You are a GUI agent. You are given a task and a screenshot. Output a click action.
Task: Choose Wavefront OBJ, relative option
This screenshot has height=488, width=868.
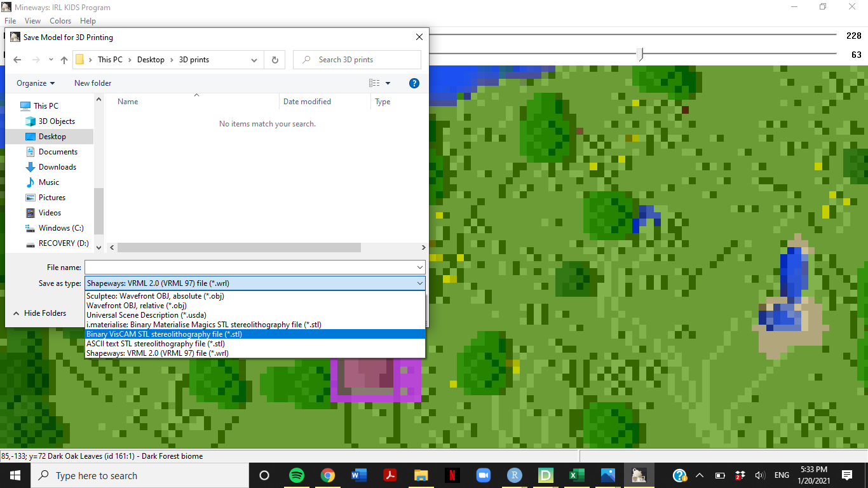point(255,306)
